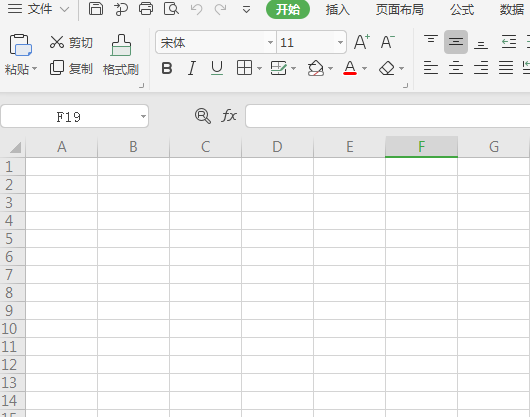Screen dimensions: 530x417
Task: Click the 剪切 cut button
Action: (x=71, y=43)
